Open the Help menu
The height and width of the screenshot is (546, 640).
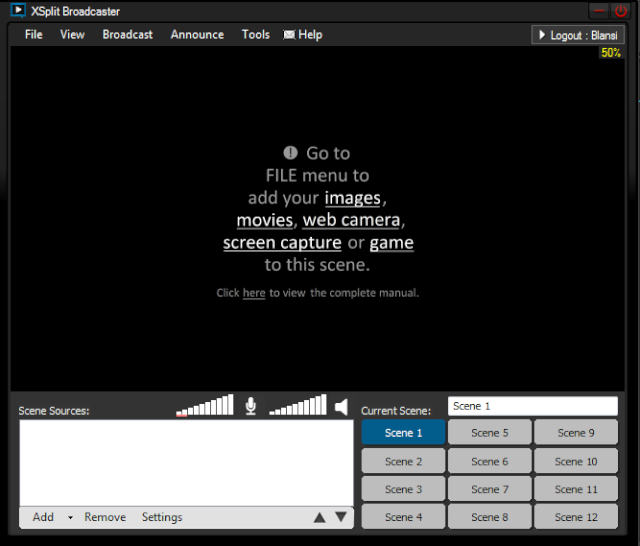pos(310,35)
